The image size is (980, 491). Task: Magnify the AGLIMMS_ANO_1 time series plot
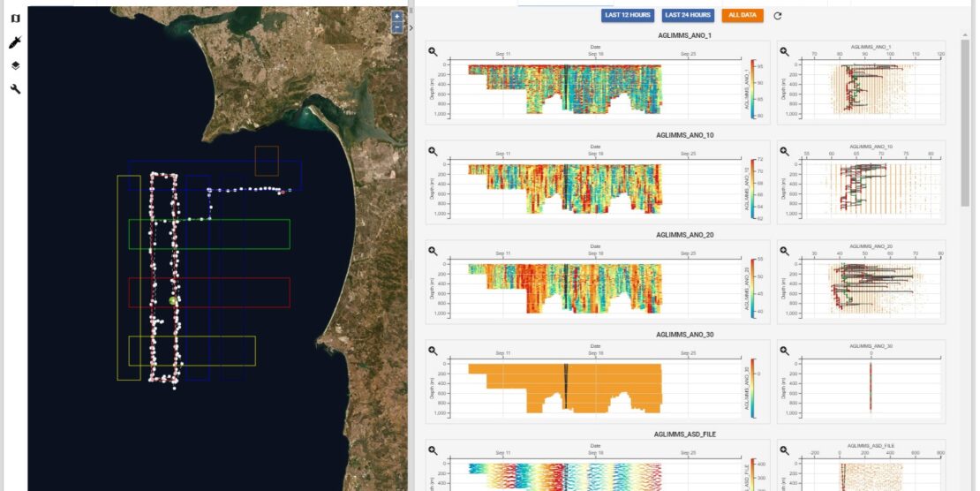click(433, 51)
